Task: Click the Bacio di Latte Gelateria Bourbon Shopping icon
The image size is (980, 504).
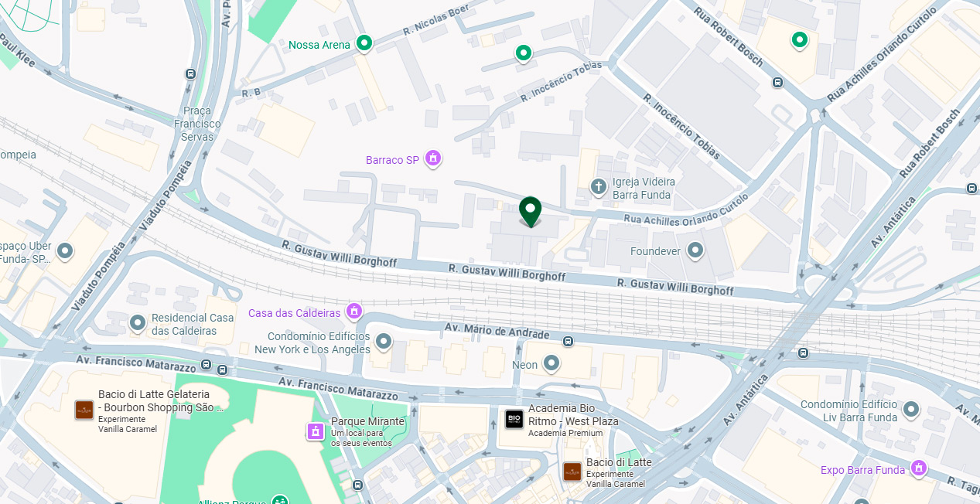Action: pos(84,410)
